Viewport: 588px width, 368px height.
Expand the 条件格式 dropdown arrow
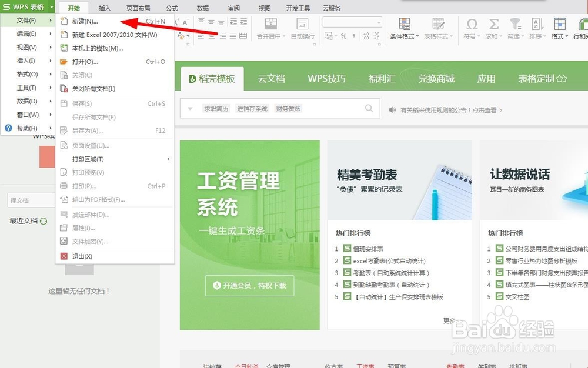(x=417, y=36)
